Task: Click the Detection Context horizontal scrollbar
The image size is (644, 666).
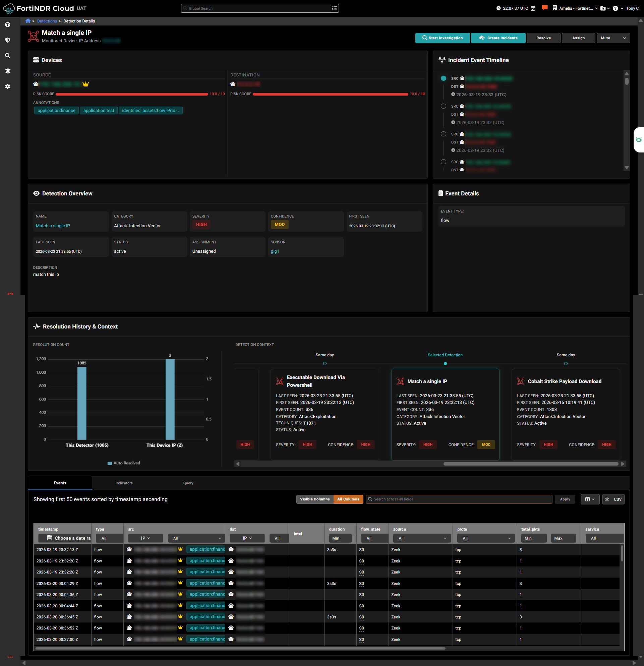Action: coord(530,464)
